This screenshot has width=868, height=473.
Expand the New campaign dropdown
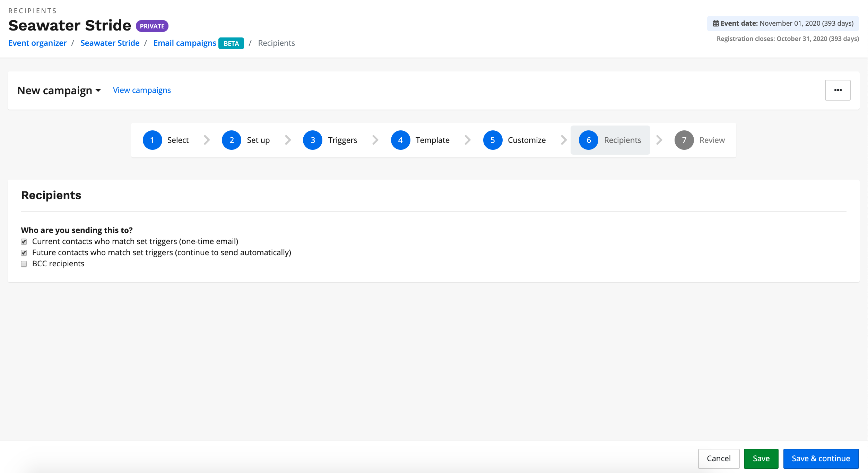[x=59, y=91]
